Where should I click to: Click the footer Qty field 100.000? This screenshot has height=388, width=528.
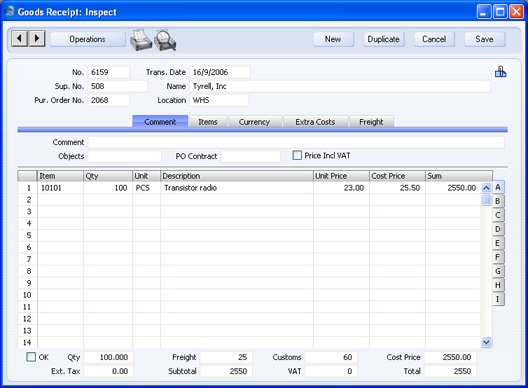[108, 357]
